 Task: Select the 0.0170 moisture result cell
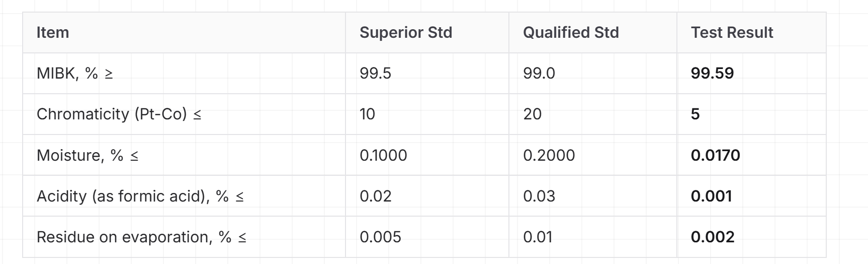(751, 155)
